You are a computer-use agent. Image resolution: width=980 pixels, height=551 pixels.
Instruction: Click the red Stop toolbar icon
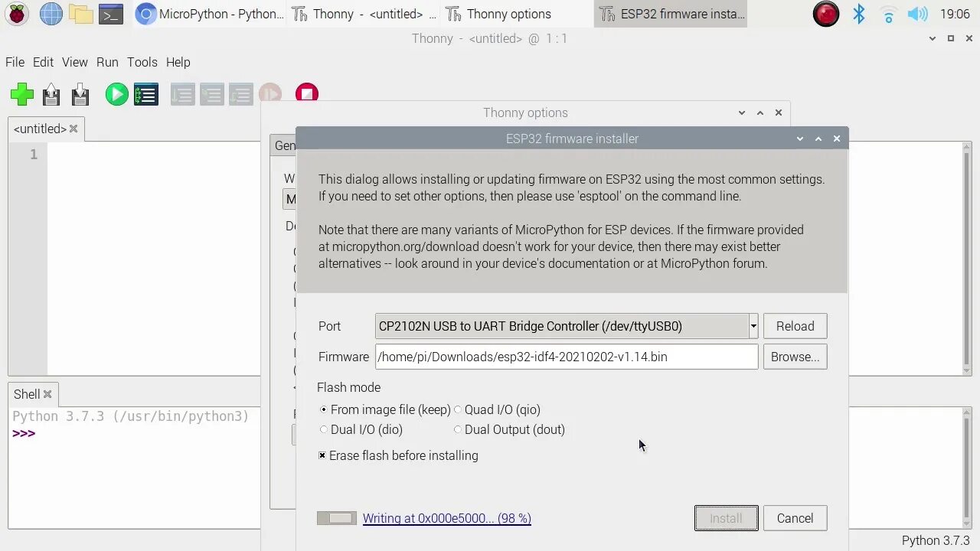click(x=306, y=93)
